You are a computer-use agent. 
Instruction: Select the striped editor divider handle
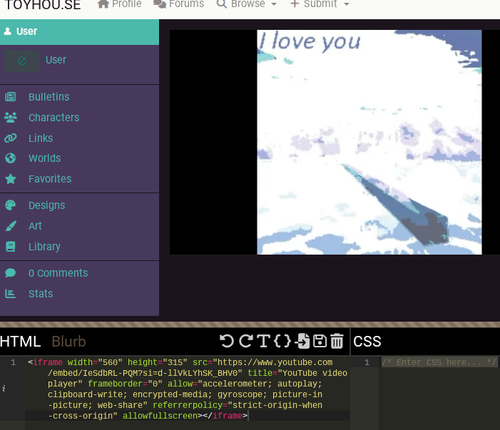250,324
